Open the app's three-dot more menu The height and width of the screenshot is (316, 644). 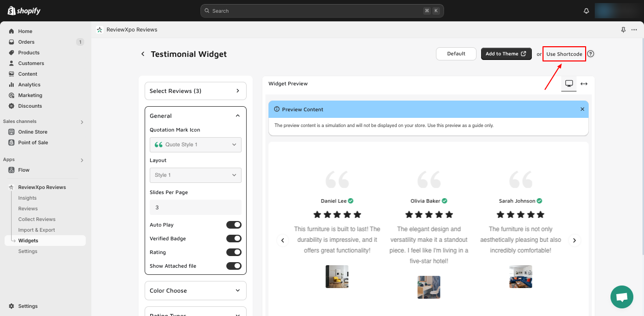[634, 30]
